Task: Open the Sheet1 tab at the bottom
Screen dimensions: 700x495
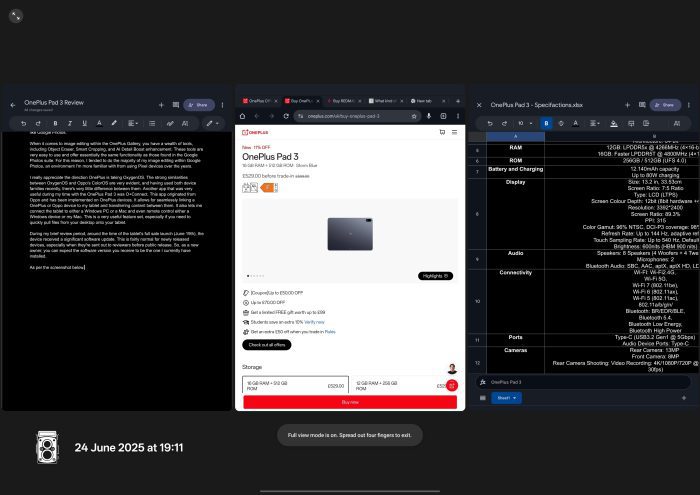Action: point(505,397)
